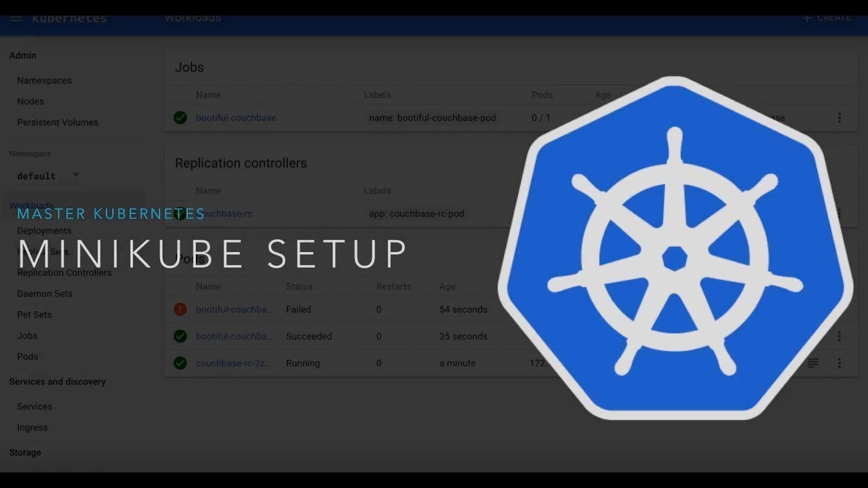This screenshot has width=868, height=488.
Task: Navigate to Daemon Sets
Action: (x=45, y=293)
